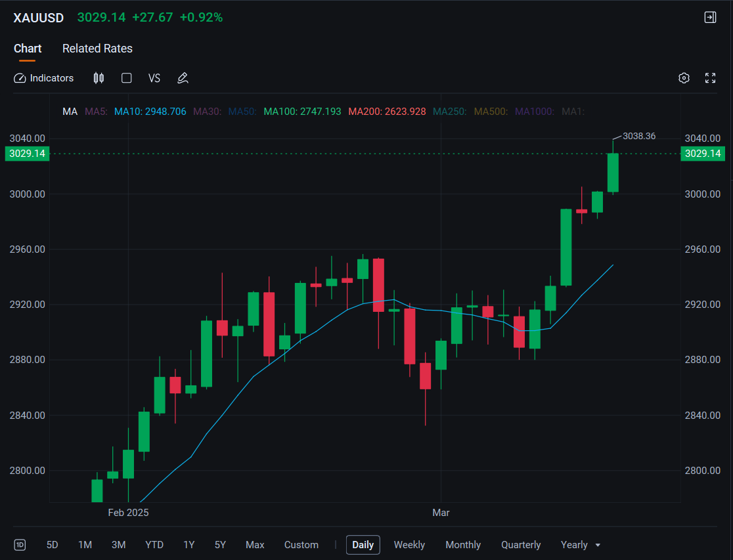
Task: Open the VS compare tool
Action: click(x=154, y=78)
